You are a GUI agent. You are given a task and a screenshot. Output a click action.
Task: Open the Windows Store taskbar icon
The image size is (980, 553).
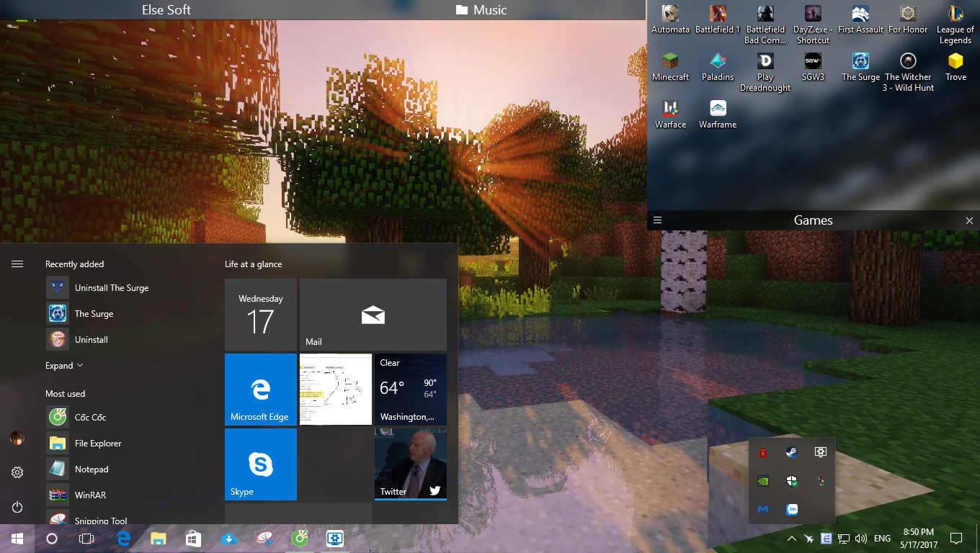(x=193, y=538)
